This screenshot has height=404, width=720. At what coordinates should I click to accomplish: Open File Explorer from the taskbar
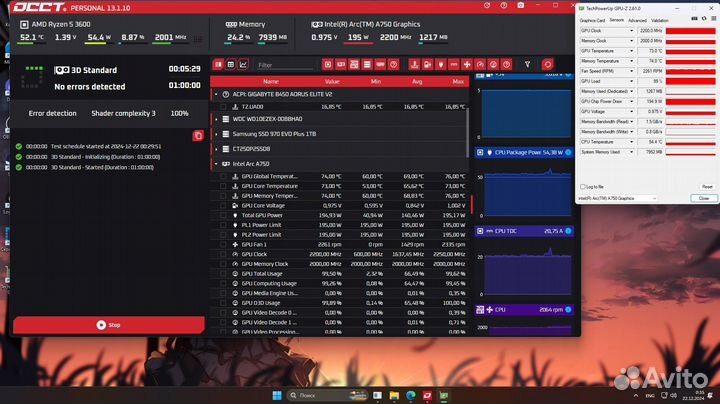pos(394,396)
